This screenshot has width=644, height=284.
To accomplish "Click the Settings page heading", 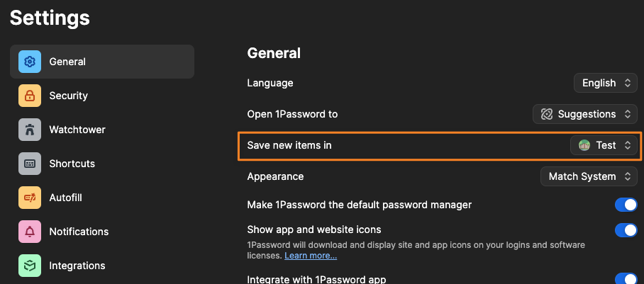I will point(50,18).
